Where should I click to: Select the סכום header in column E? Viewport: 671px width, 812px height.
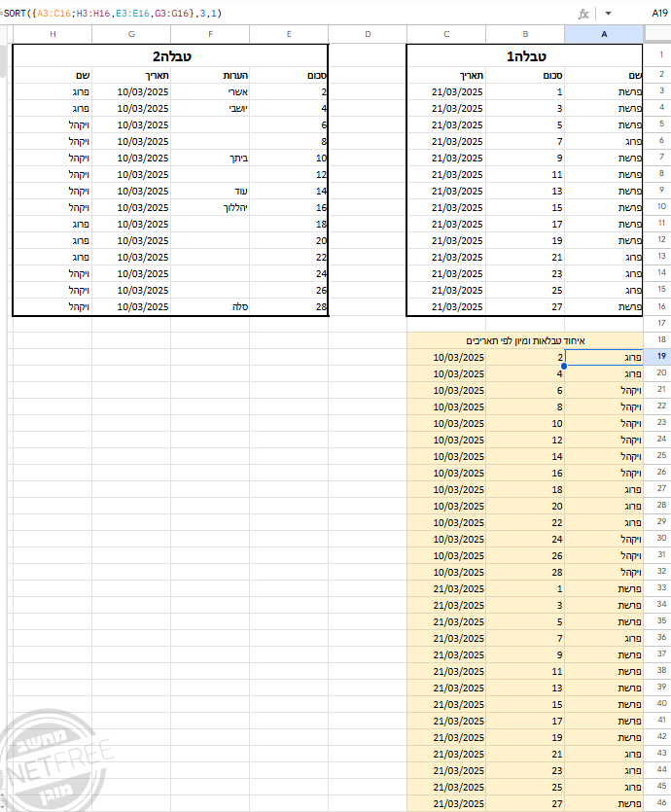click(289, 76)
